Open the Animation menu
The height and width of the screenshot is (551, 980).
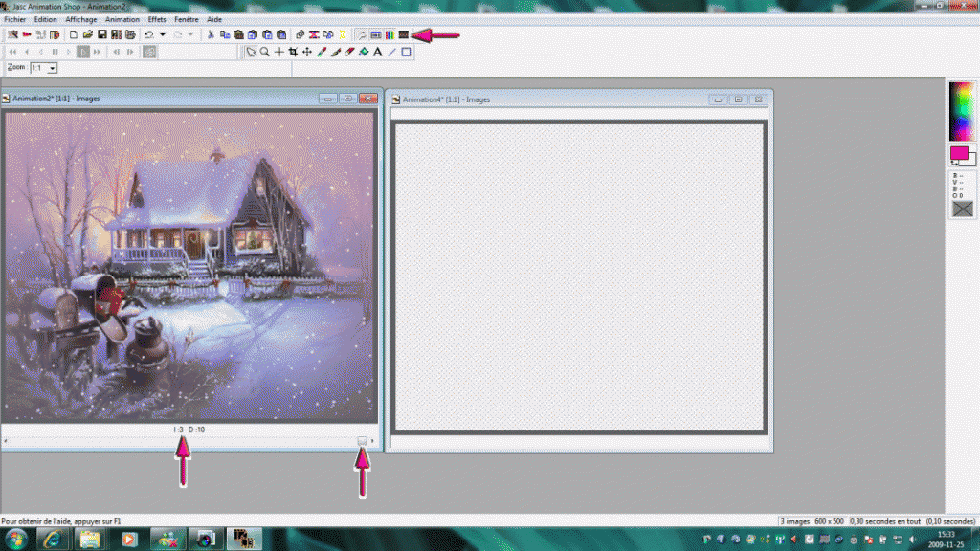click(x=122, y=19)
